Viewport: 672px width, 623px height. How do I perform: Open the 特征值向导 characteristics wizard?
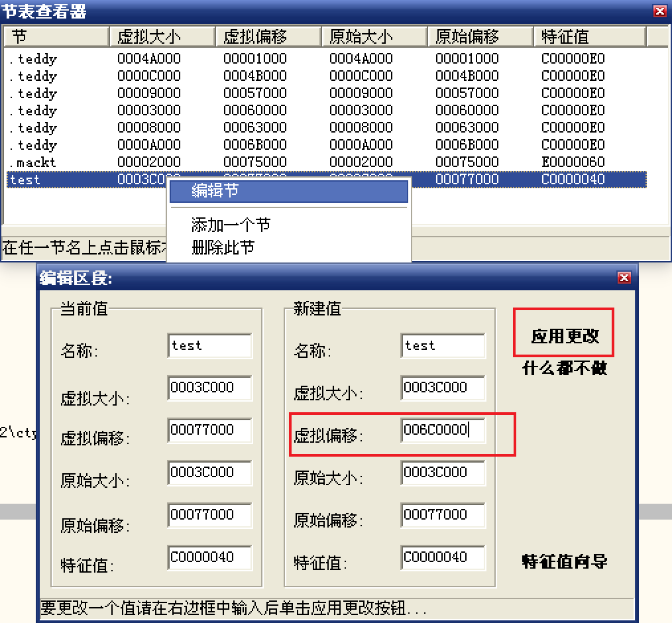(565, 562)
